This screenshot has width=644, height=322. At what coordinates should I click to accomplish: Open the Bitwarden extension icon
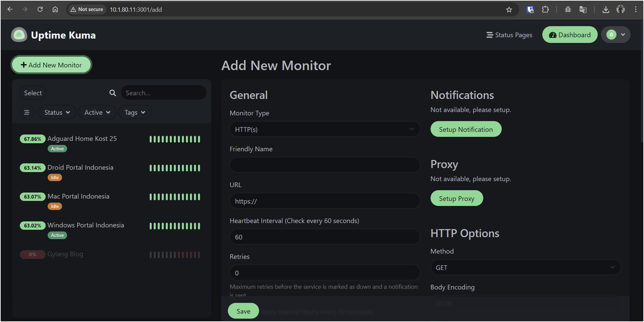[530, 9]
